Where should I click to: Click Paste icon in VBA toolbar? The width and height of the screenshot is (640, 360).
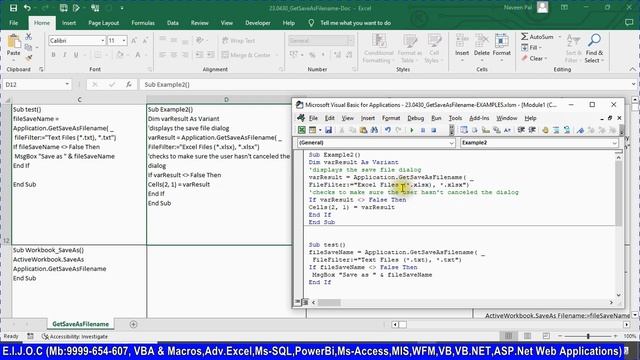tap(363, 130)
